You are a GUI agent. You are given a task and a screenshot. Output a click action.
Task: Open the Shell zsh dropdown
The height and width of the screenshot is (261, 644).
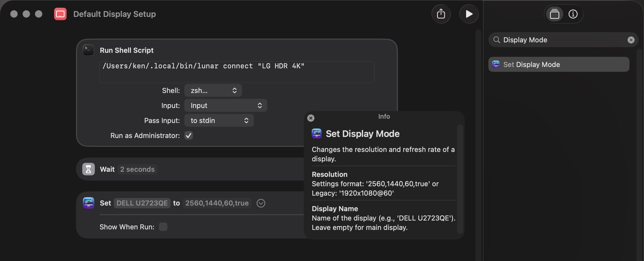point(213,90)
